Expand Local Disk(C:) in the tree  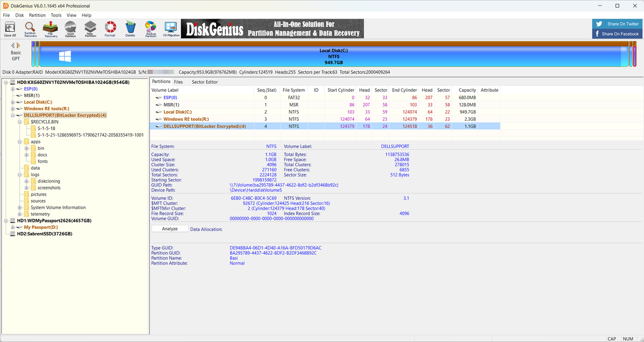point(13,102)
